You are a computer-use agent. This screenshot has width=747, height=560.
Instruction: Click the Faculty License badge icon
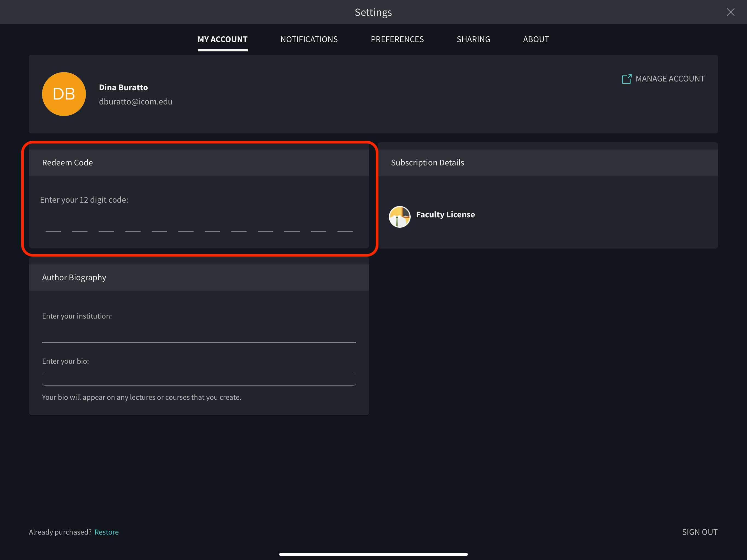pos(399,217)
